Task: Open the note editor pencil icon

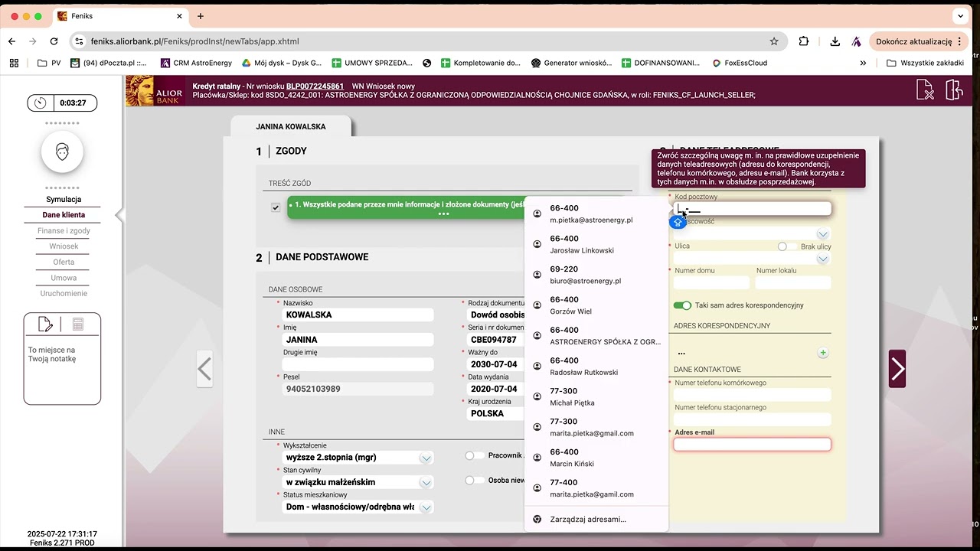Action: pyautogui.click(x=45, y=324)
